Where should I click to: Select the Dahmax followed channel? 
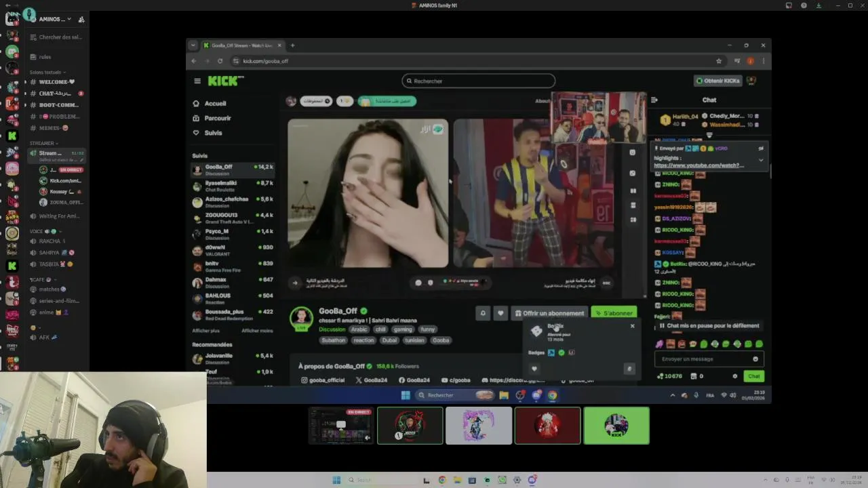[x=233, y=283]
